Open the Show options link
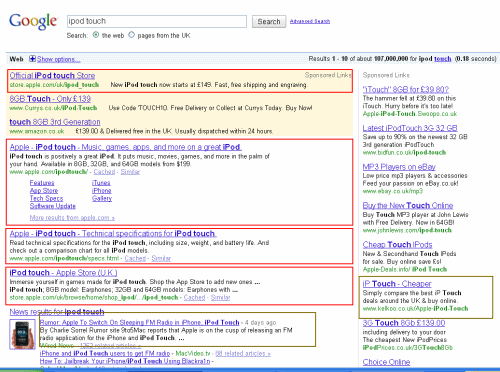Screen dimensions: 500x372 coord(58,59)
